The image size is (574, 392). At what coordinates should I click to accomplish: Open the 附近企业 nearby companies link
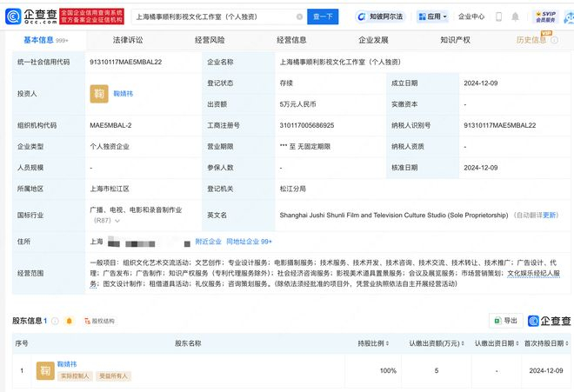tap(208, 241)
